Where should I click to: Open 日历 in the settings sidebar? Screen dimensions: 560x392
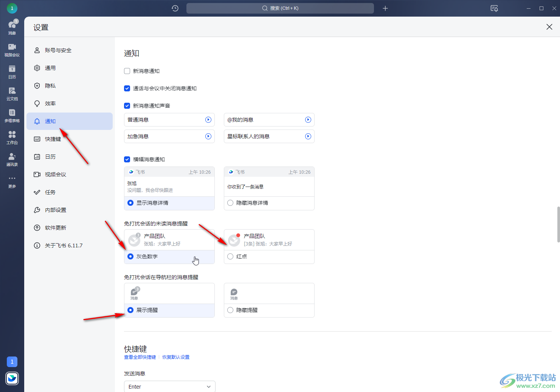(x=70, y=157)
